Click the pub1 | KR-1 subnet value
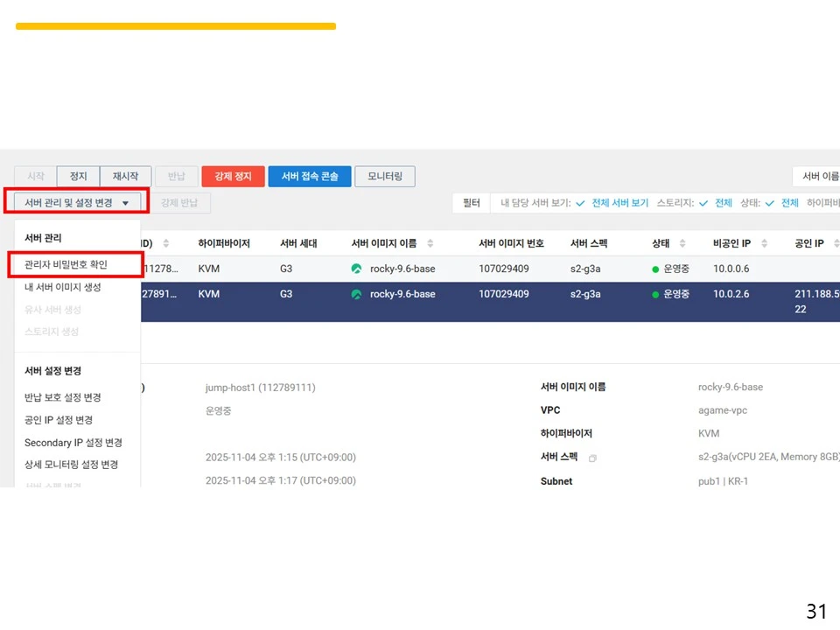This screenshot has height=630, width=840. [723, 481]
